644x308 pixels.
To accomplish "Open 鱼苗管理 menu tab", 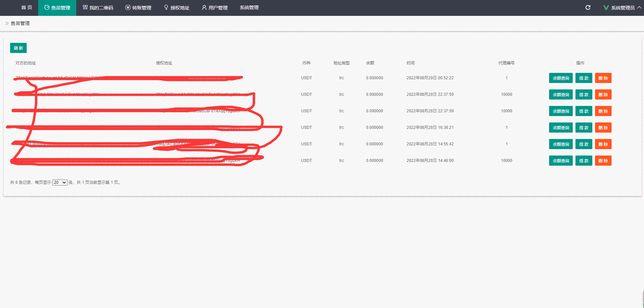I will (x=57, y=8).
